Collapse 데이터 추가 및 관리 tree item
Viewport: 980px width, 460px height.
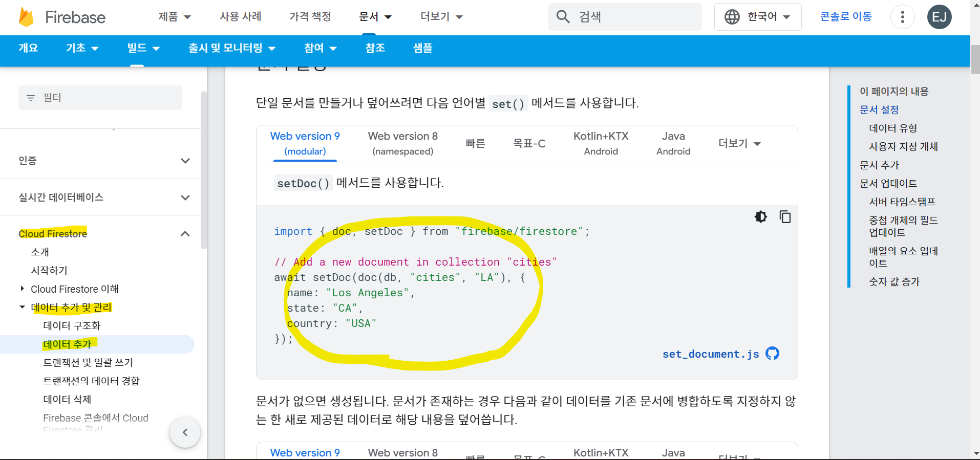(22, 308)
